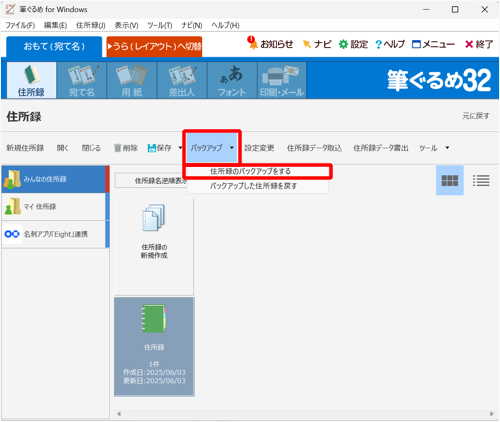The width and height of the screenshot is (500, 422).
Task: Click 住所録データ取込 import button
Action: tap(314, 148)
